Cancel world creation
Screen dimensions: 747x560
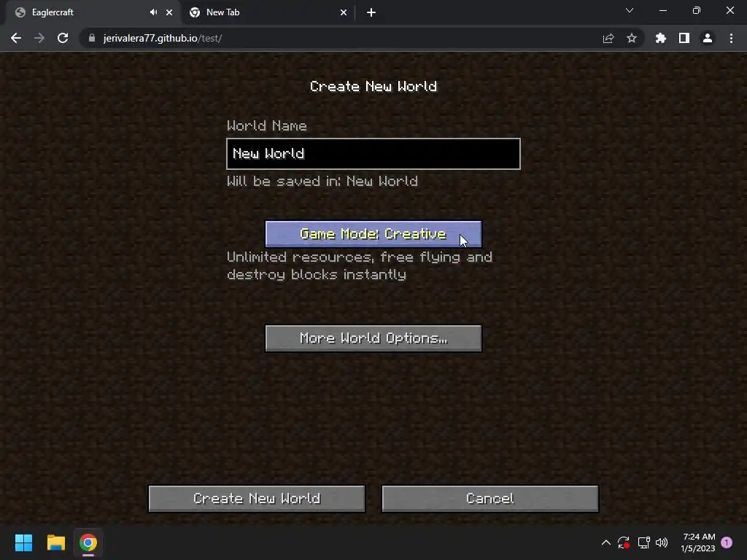pyautogui.click(x=490, y=499)
